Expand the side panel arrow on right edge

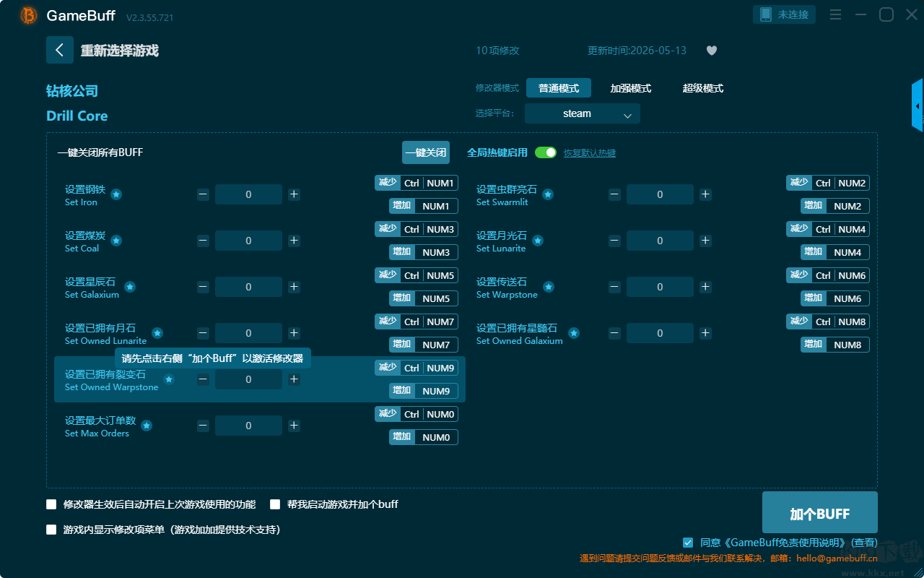click(918, 106)
